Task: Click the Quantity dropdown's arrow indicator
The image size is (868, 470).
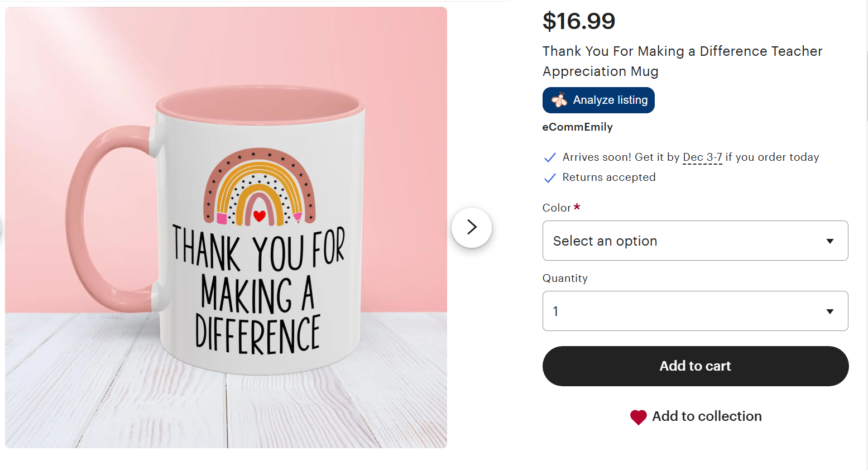Action: pyautogui.click(x=830, y=311)
